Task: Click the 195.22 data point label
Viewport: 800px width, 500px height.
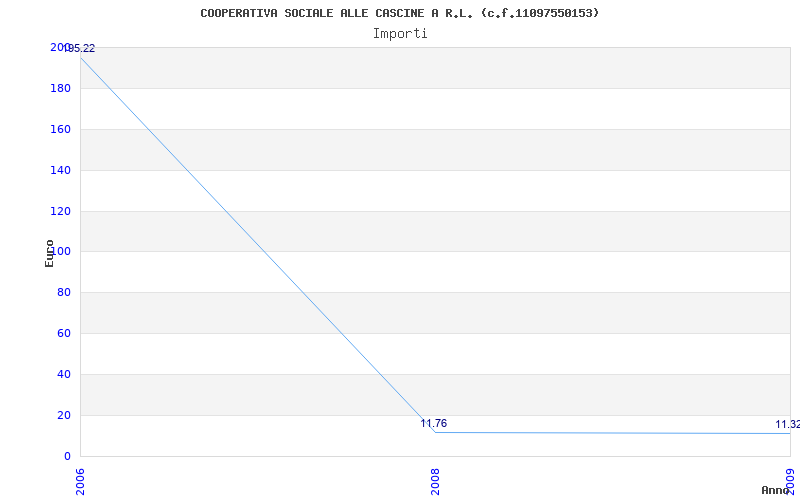Action: pos(79,49)
